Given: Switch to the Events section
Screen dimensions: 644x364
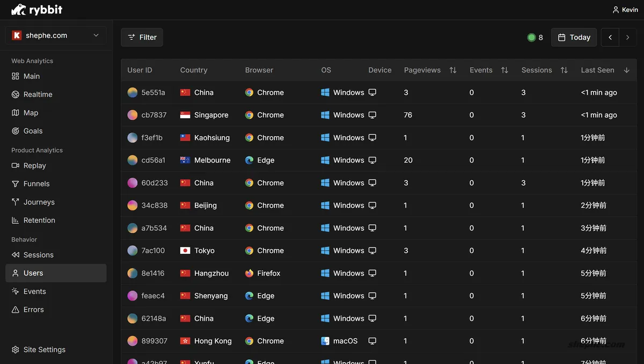Looking at the screenshot, I should click(x=34, y=292).
